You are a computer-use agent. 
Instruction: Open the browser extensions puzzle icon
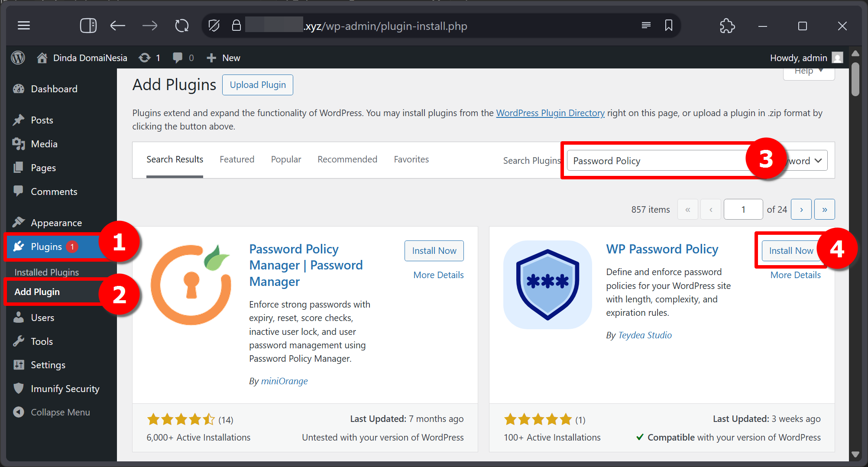pos(727,26)
